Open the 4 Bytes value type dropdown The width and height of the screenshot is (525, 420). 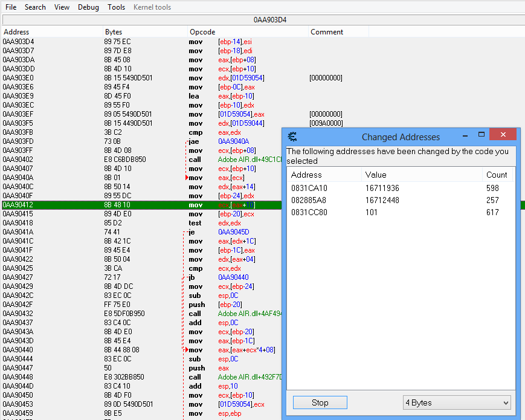(x=457, y=402)
